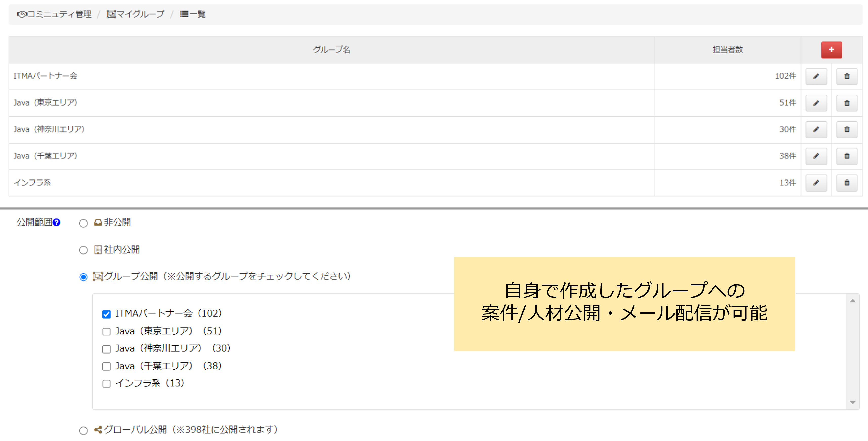Click the Java（神奈川エリア） group name cell

click(x=332, y=129)
